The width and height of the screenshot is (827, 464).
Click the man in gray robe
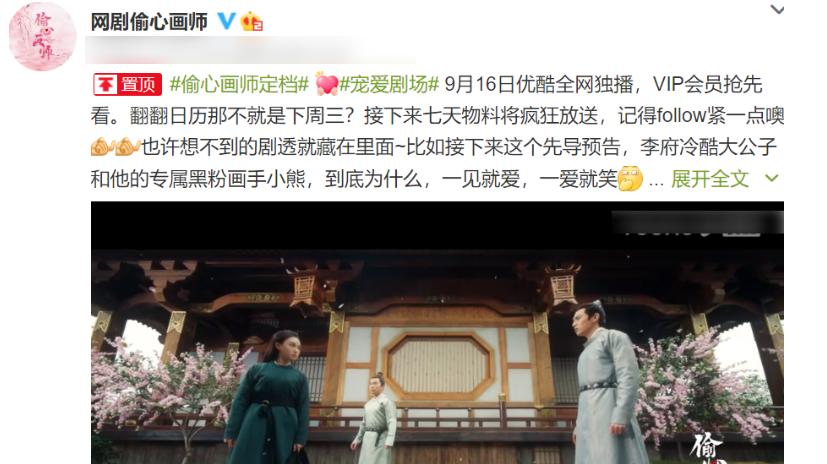pos(607,383)
